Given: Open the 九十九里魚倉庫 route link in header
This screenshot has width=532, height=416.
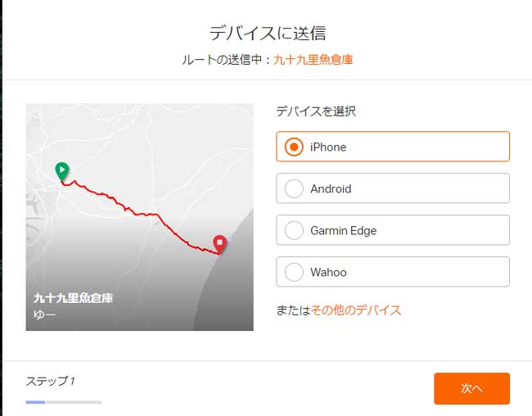Looking at the screenshot, I should [x=313, y=60].
